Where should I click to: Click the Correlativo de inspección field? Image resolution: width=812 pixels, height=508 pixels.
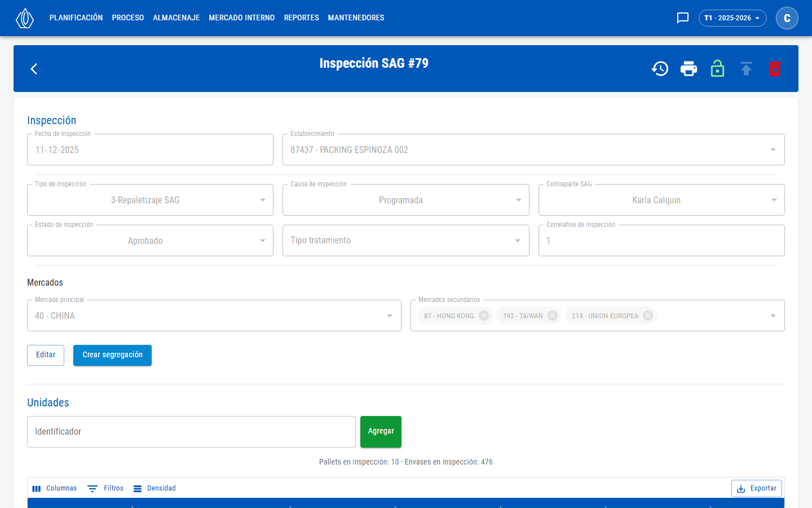click(x=661, y=240)
